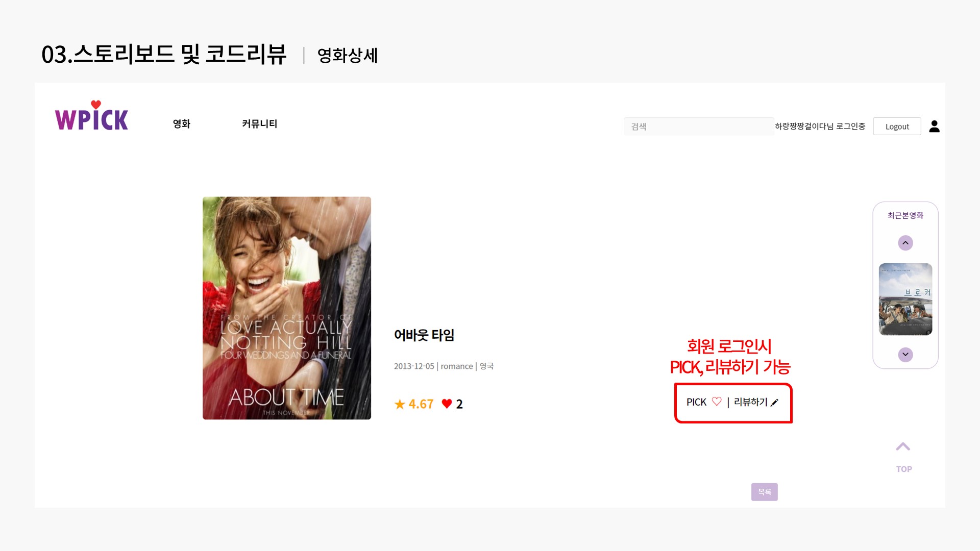Click the 목록 list button
Screen dimensions: 980x551
pyautogui.click(x=764, y=492)
